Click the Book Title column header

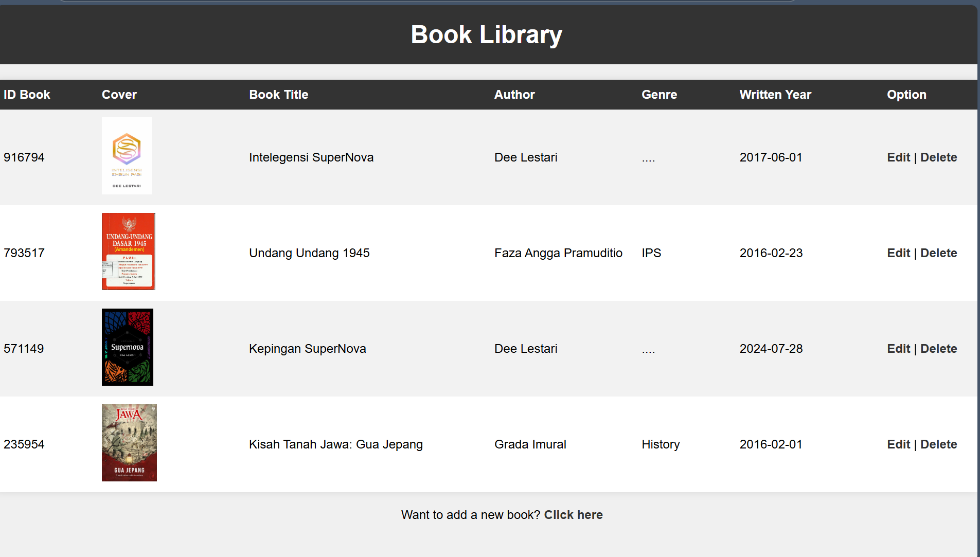point(278,95)
